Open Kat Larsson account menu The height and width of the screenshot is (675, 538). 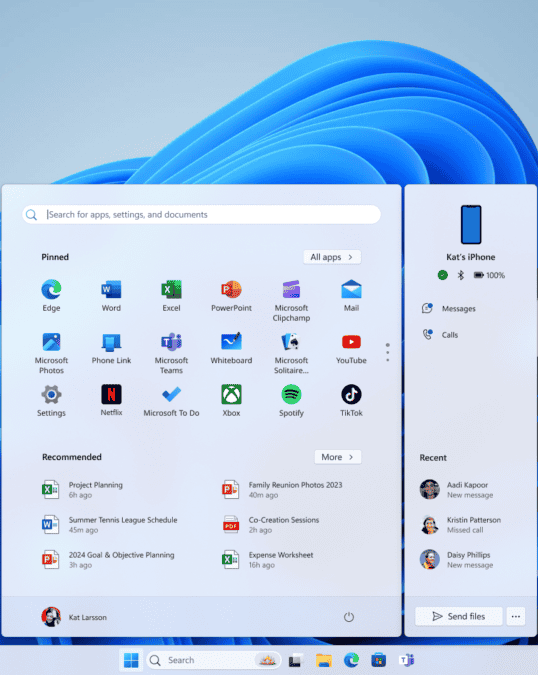pos(74,617)
